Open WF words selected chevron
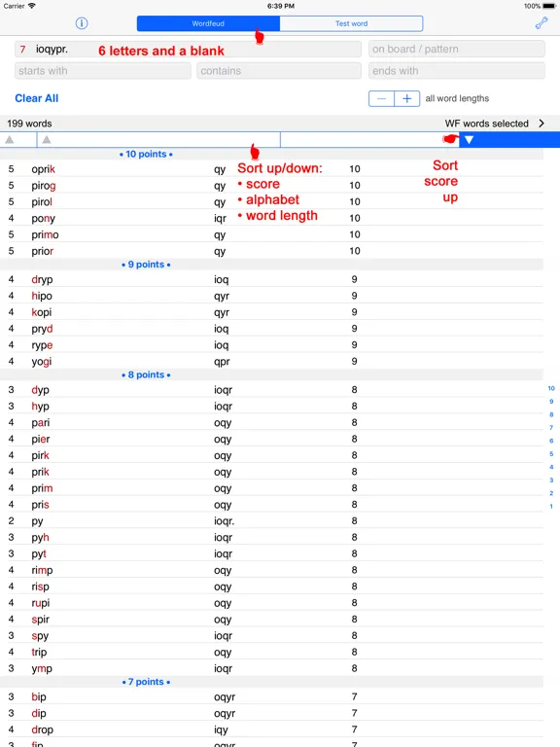The width and height of the screenshot is (560, 747). pyautogui.click(x=542, y=124)
